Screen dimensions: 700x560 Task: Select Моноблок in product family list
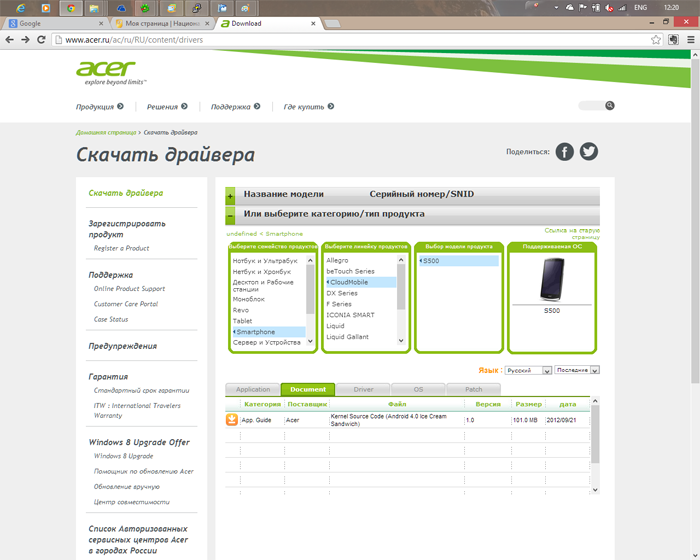tap(249, 299)
